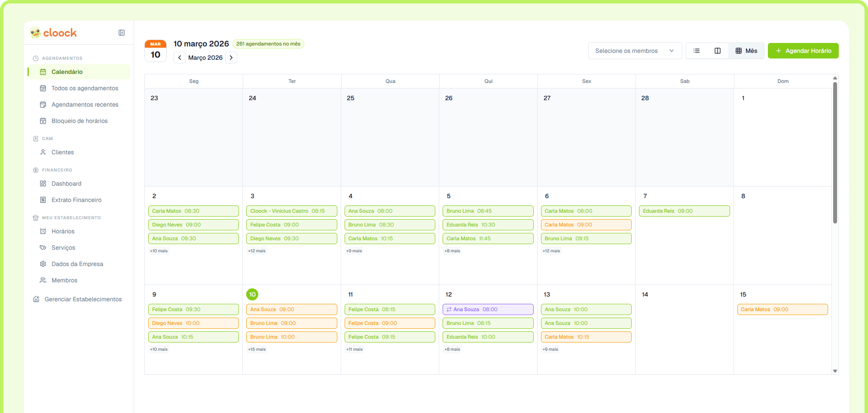This screenshot has height=413, width=868.
Task: Switch to Mês calendar view
Action: pos(746,50)
